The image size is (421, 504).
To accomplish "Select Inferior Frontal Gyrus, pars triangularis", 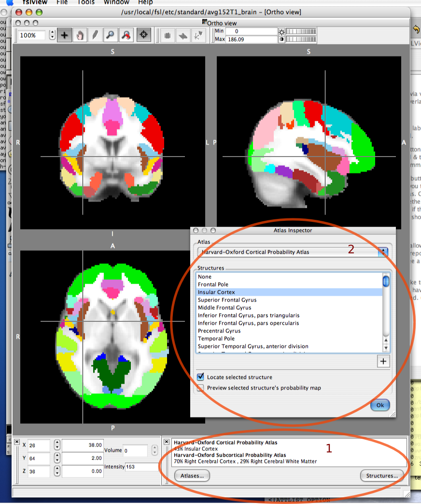I will click(x=289, y=316).
